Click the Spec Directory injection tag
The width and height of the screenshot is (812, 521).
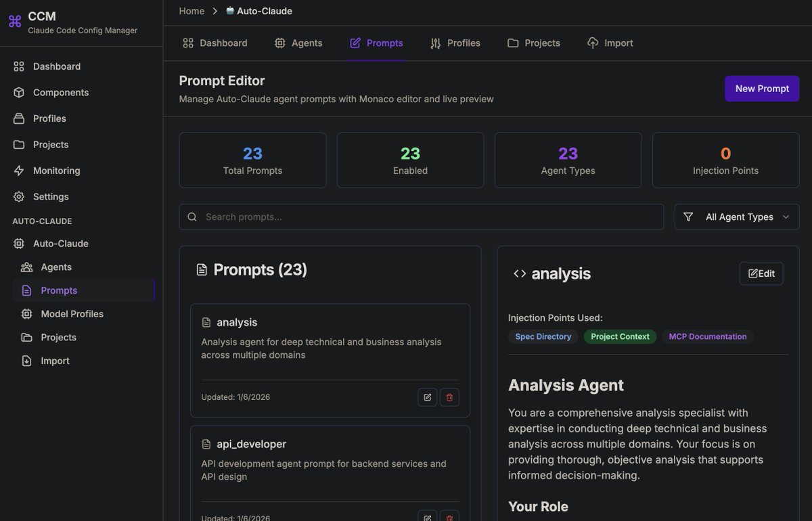point(543,336)
